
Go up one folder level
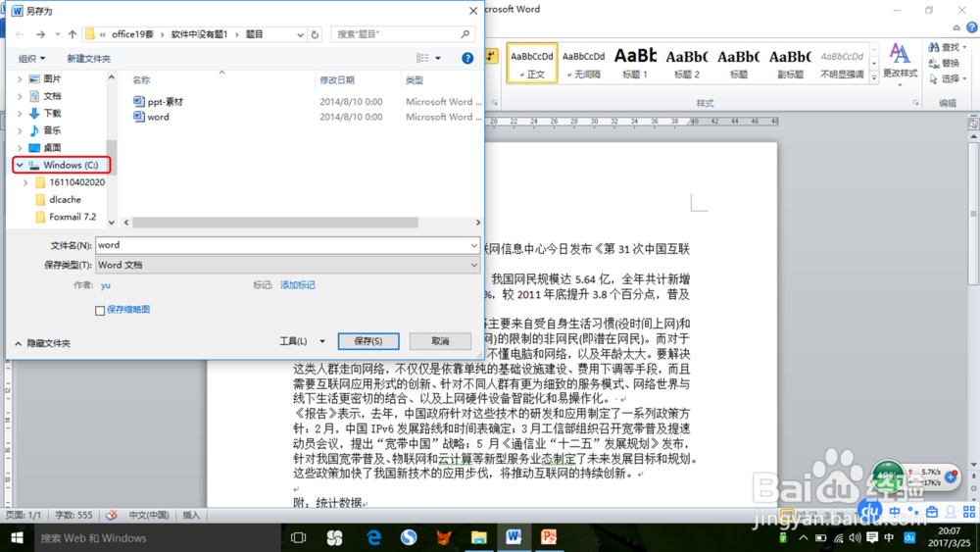(73, 34)
